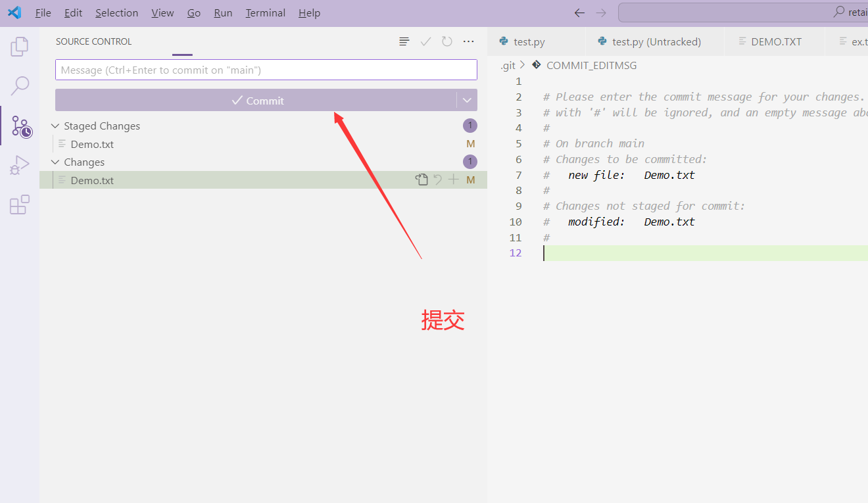Open the Run and Debug view
The width and height of the screenshot is (868, 503).
pos(20,165)
